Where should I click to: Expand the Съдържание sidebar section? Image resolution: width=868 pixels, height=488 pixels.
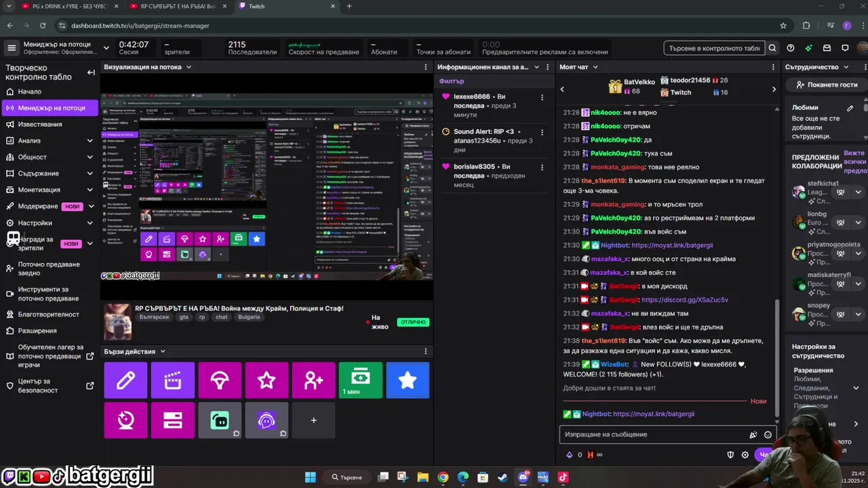click(90, 174)
